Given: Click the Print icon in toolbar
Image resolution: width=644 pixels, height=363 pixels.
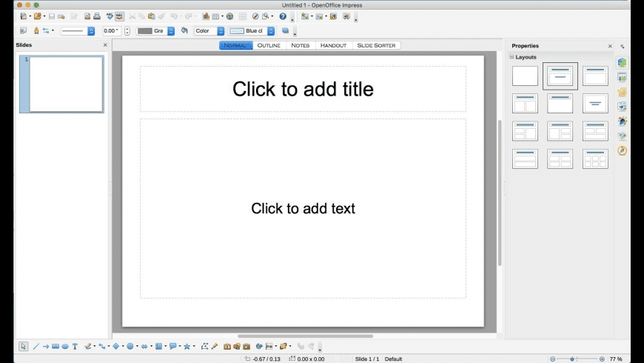Looking at the screenshot, I should [x=97, y=16].
